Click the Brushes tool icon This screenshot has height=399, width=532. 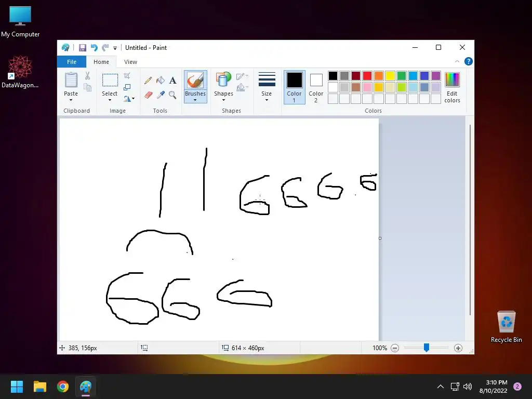(195, 81)
